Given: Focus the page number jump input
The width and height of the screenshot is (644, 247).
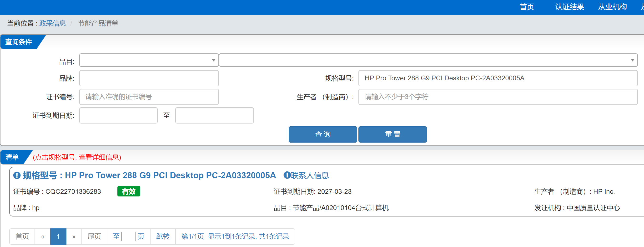Looking at the screenshot, I should tap(129, 236).
